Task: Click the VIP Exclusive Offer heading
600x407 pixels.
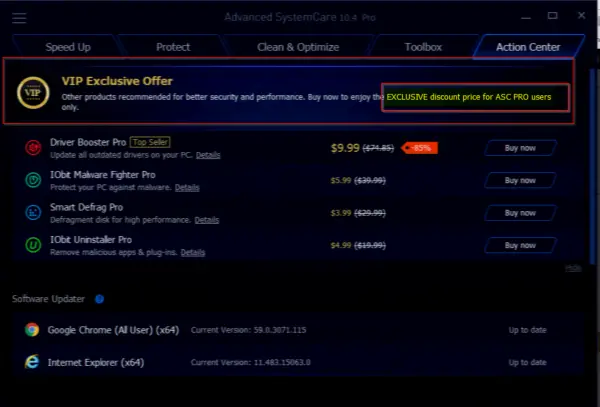Action: [117, 81]
